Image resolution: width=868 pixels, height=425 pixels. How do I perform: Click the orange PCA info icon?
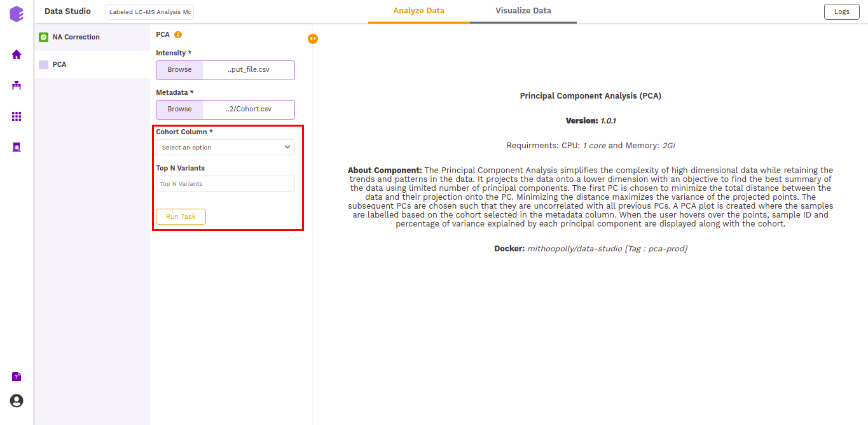click(178, 34)
